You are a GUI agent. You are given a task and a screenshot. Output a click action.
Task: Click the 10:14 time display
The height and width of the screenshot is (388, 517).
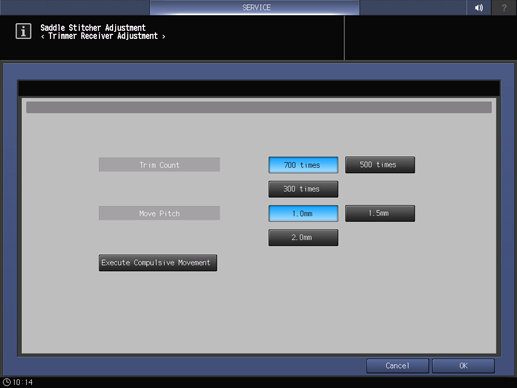(23, 382)
